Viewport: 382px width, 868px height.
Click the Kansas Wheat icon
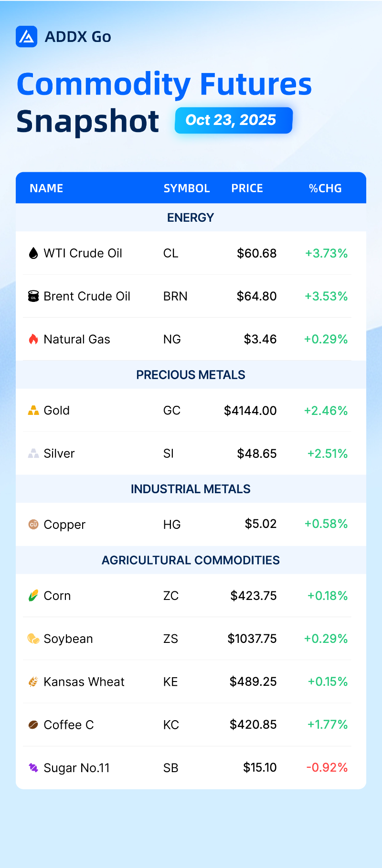pyautogui.click(x=33, y=682)
